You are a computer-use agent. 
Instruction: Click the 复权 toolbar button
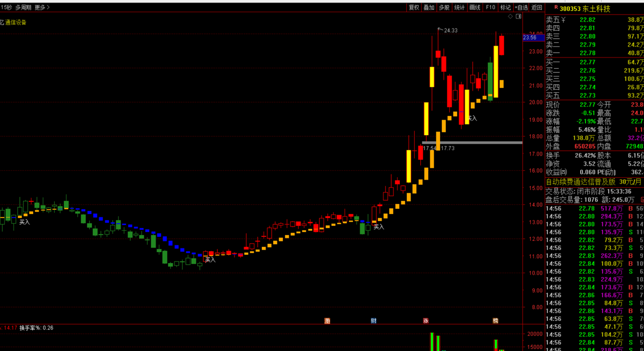[414, 8]
